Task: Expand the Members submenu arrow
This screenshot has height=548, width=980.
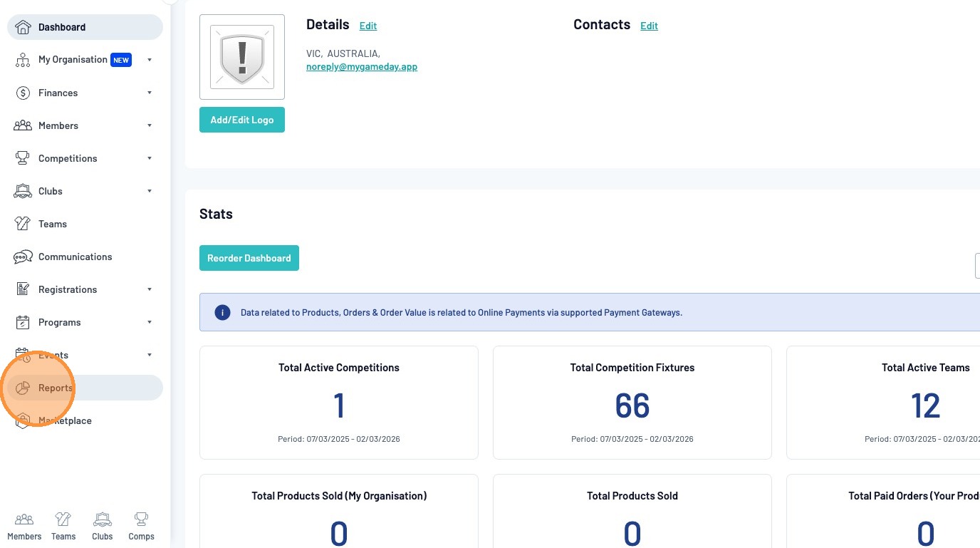Action: click(150, 125)
